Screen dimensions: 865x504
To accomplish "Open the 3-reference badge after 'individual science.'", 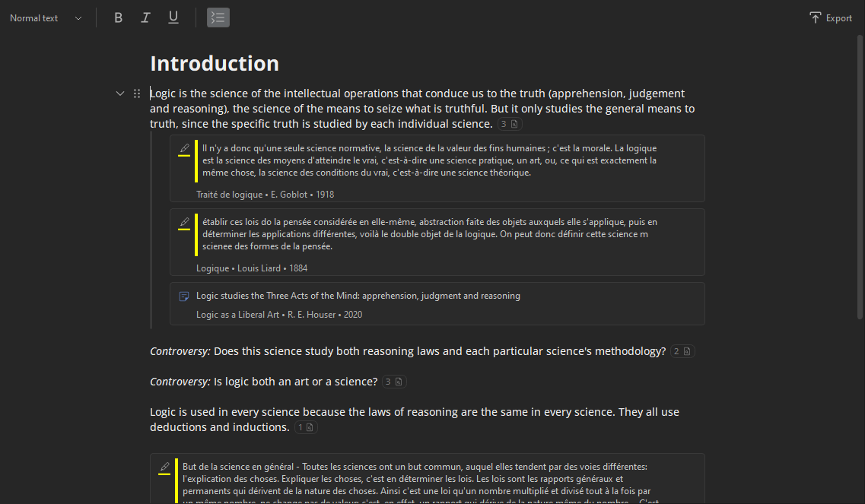I will (x=510, y=124).
